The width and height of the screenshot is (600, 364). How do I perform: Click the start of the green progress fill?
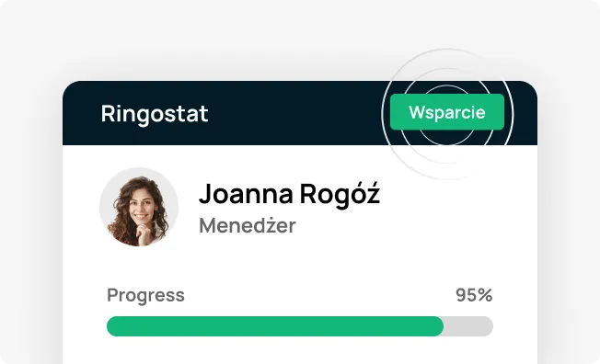[x=113, y=326]
